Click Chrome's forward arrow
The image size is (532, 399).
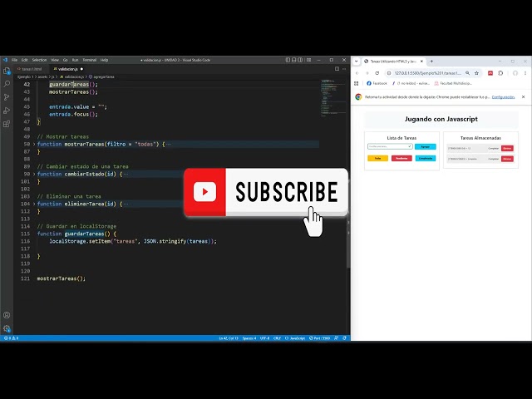(x=367, y=73)
